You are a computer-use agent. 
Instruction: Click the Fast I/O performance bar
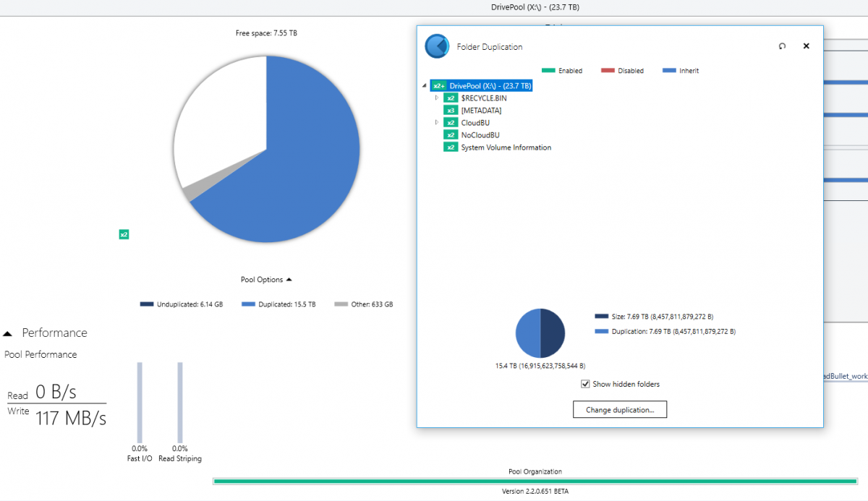pos(140,402)
